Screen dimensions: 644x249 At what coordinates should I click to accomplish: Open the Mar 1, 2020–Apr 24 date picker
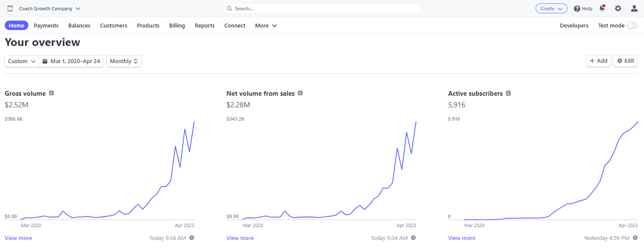tap(71, 61)
